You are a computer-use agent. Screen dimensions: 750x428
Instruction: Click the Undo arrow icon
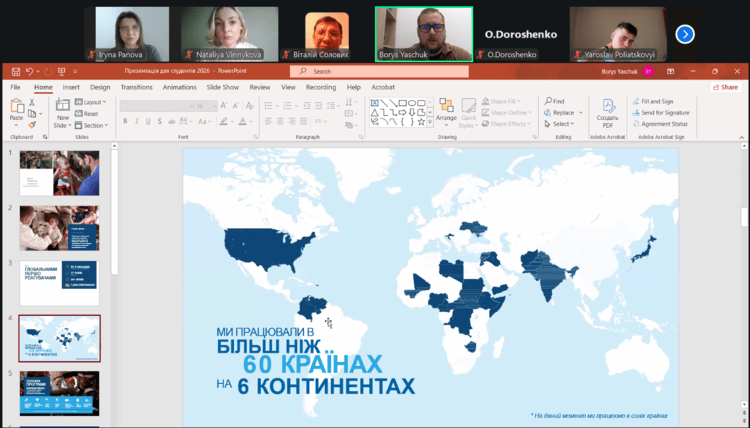point(27,72)
